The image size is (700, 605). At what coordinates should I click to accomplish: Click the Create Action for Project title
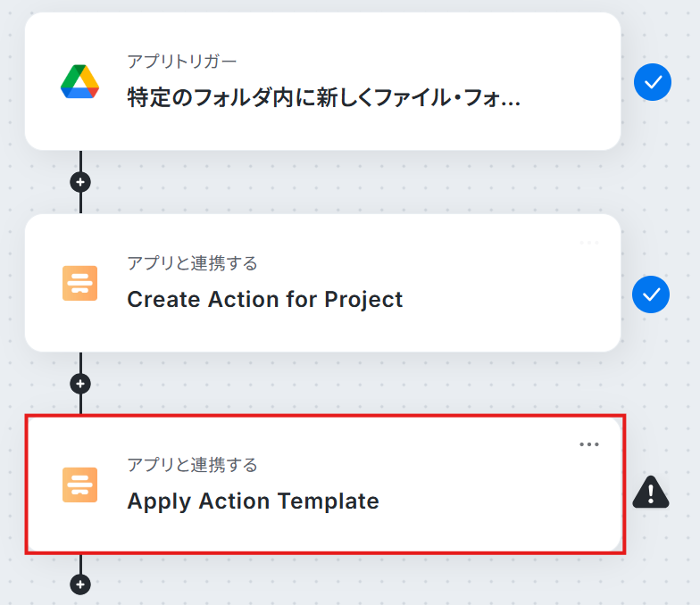(265, 299)
